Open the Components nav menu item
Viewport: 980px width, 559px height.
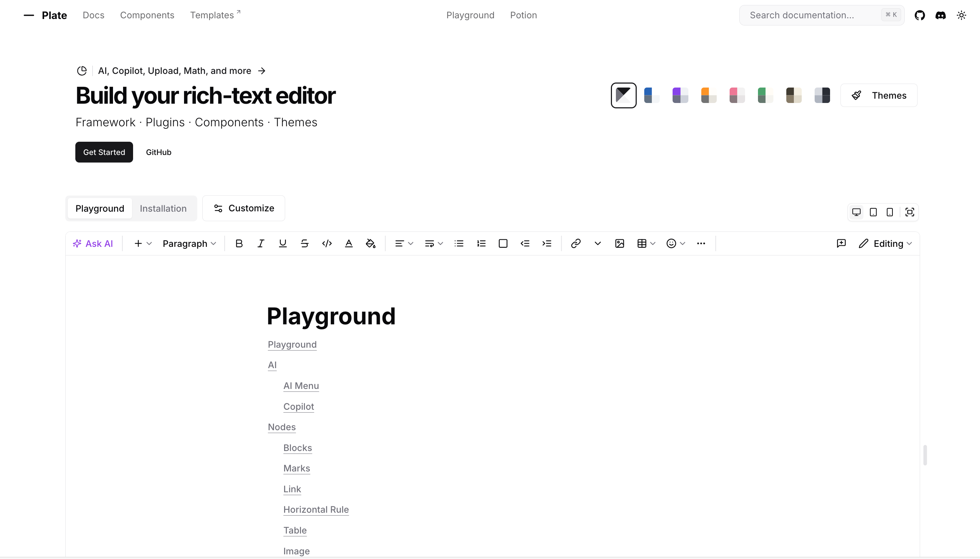coord(147,15)
